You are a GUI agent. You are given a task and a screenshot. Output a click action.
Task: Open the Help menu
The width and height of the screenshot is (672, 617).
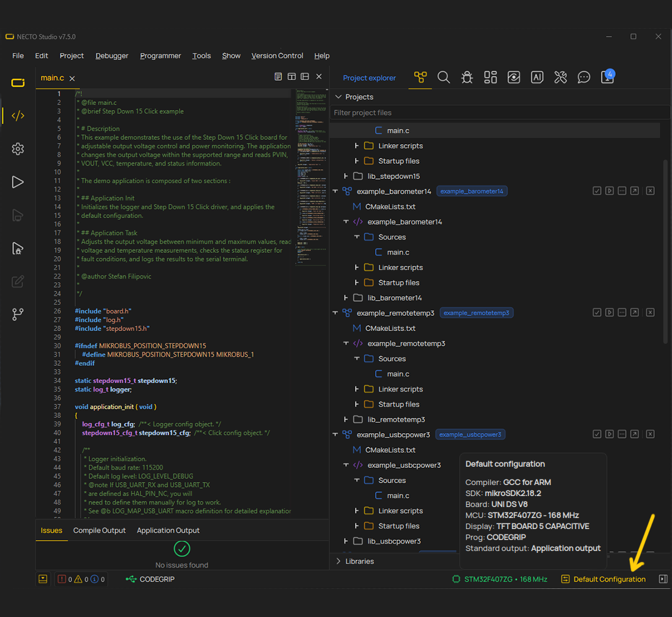(322, 56)
